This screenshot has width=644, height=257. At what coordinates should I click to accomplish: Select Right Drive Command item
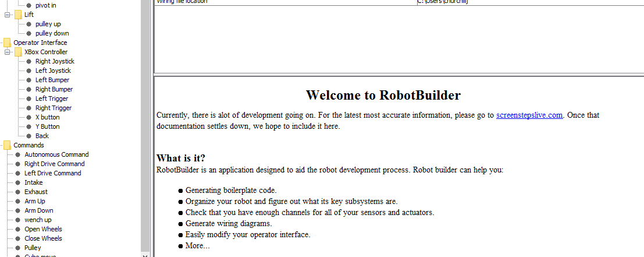point(55,164)
